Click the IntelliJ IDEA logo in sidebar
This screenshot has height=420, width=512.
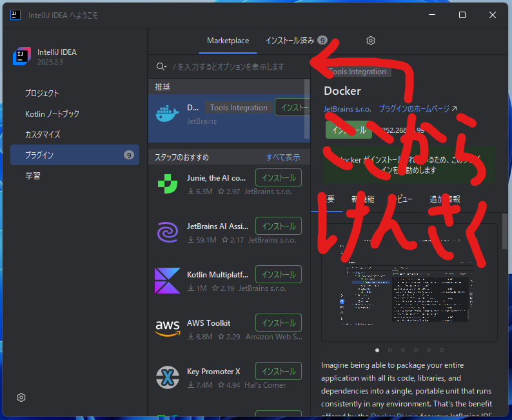click(x=22, y=56)
